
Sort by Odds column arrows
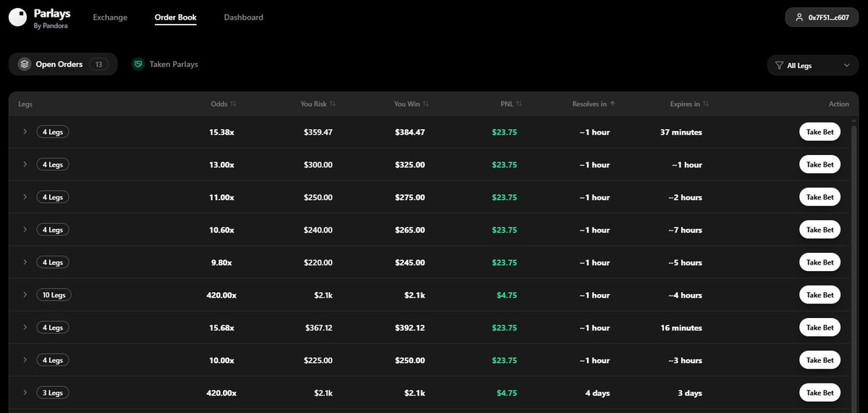[x=233, y=104]
